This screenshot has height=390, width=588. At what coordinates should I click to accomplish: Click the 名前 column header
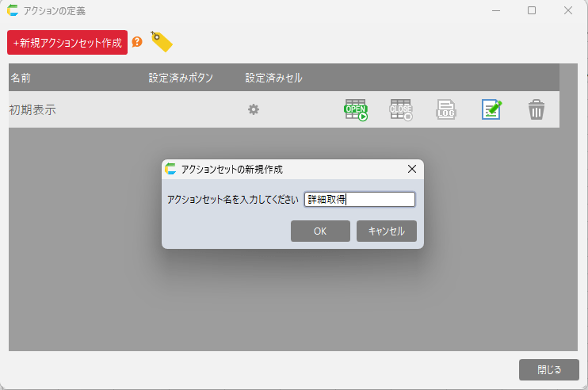click(21, 78)
